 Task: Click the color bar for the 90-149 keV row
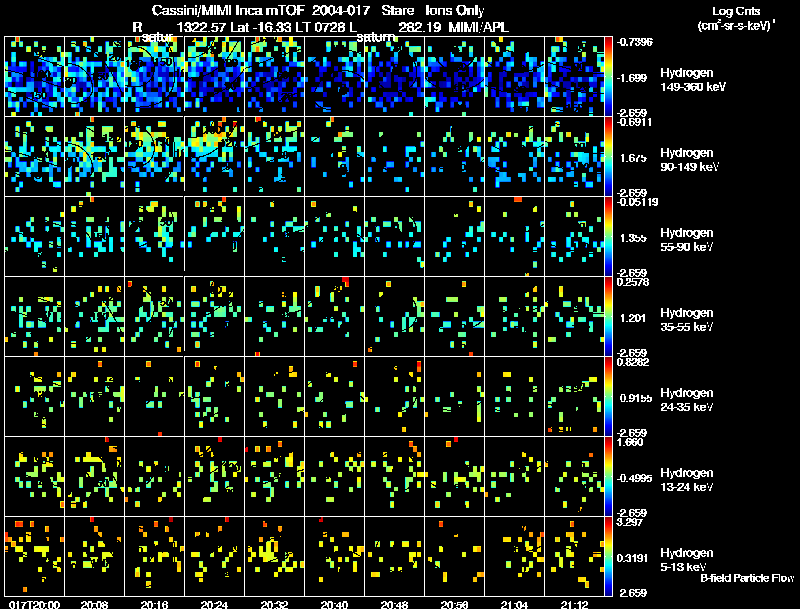pos(608,156)
